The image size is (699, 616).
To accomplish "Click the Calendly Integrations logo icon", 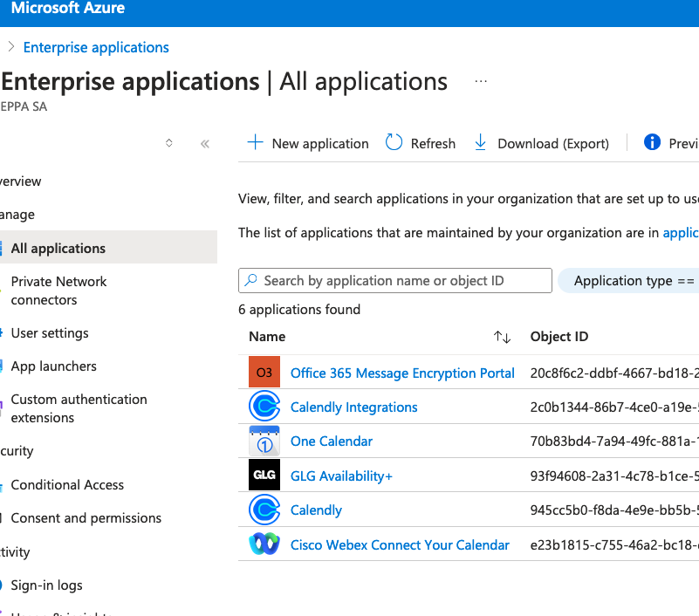I will pyautogui.click(x=264, y=406).
